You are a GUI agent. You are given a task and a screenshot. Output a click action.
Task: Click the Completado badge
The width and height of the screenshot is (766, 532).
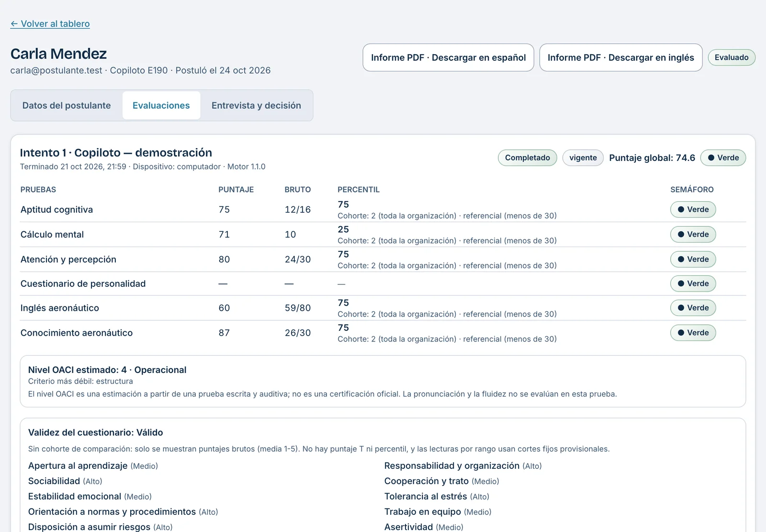click(x=528, y=158)
